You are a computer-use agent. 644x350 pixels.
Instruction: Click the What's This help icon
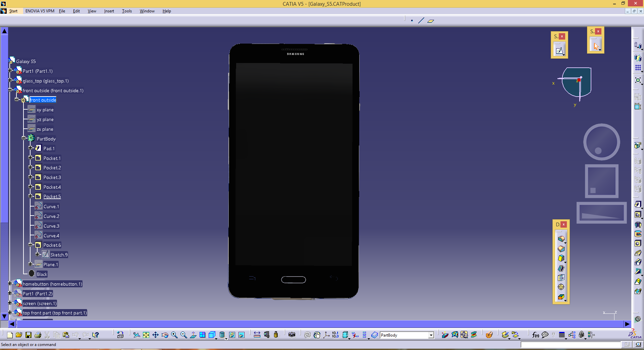tap(96, 335)
